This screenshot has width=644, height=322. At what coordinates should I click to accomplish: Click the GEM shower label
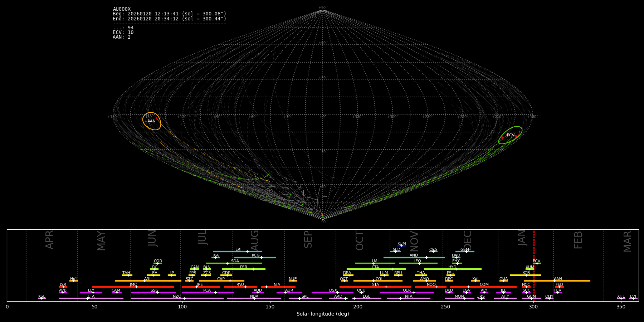pos(464,250)
